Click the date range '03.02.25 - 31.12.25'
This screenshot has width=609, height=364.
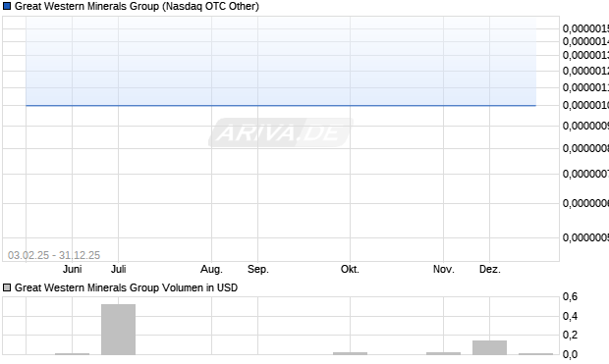click(x=54, y=255)
